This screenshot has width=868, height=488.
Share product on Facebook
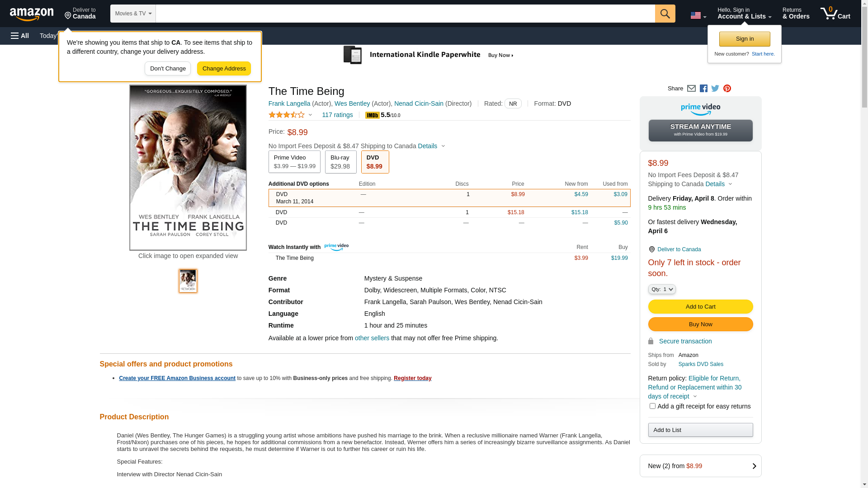click(x=703, y=89)
